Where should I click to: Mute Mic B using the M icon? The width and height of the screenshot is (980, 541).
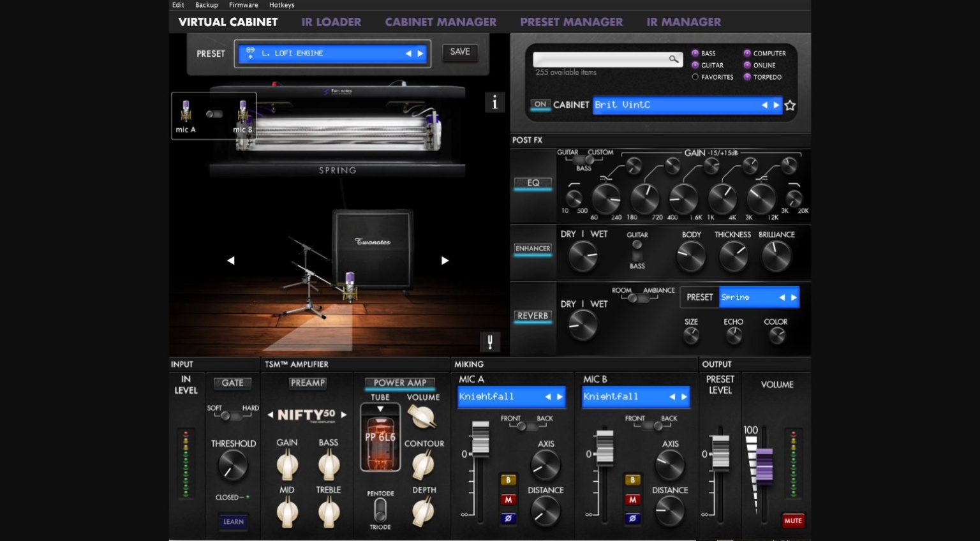point(632,500)
